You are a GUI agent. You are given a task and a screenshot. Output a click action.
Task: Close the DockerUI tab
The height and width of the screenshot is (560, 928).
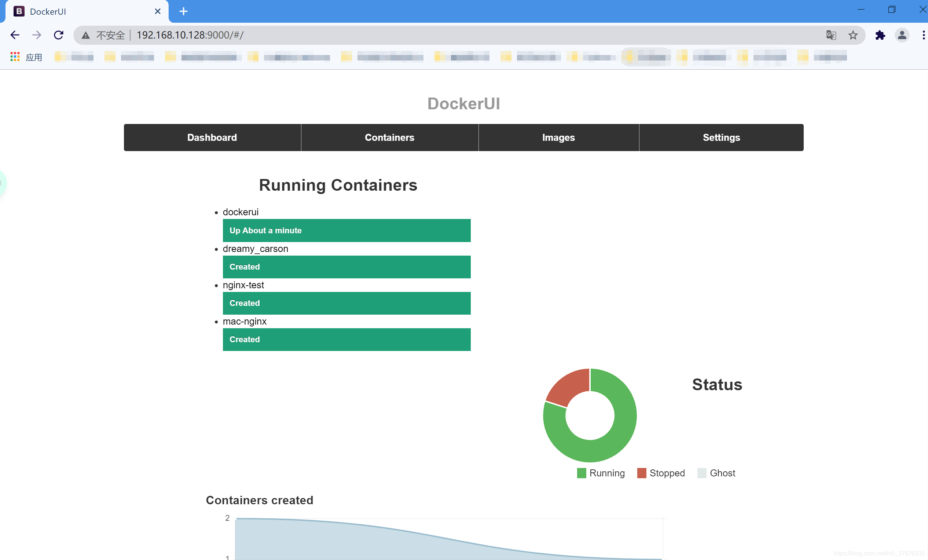point(158,11)
